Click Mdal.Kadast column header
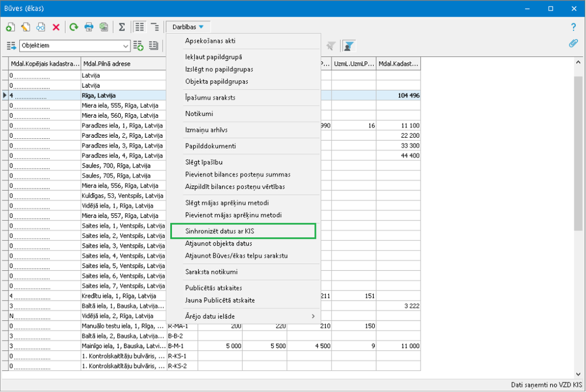Screen dimensions: 586x392 click(398, 64)
